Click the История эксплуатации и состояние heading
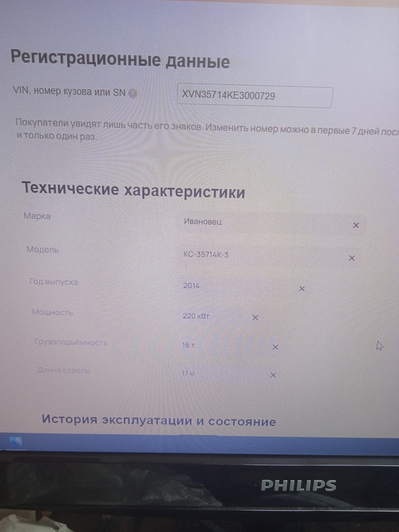This screenshot has width=399, height=532. click(159, 420)
